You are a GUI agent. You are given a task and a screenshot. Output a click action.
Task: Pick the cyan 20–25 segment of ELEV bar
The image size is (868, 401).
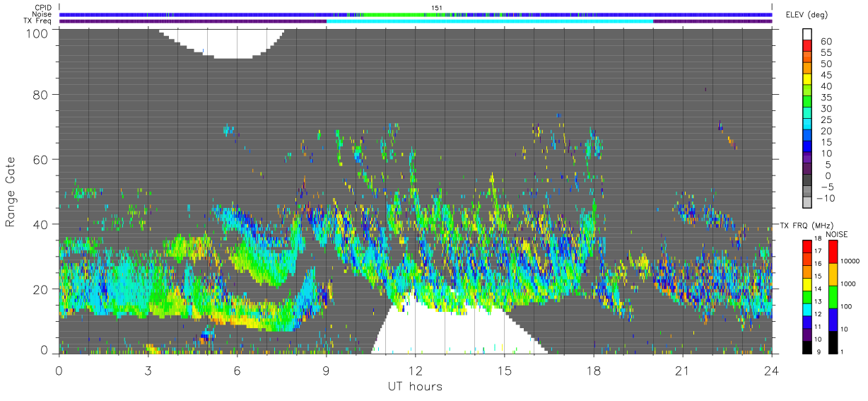coord(807,124)
